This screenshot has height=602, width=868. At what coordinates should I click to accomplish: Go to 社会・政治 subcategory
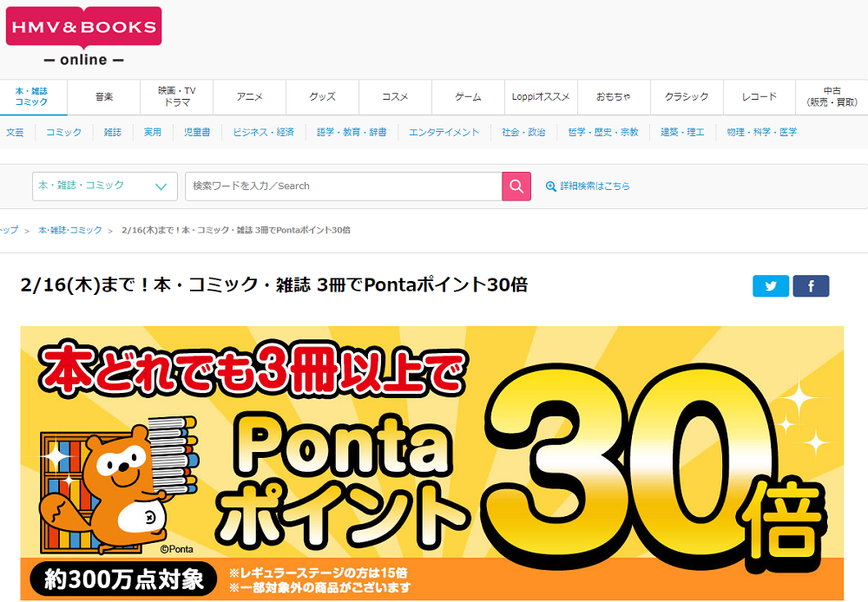523,132
